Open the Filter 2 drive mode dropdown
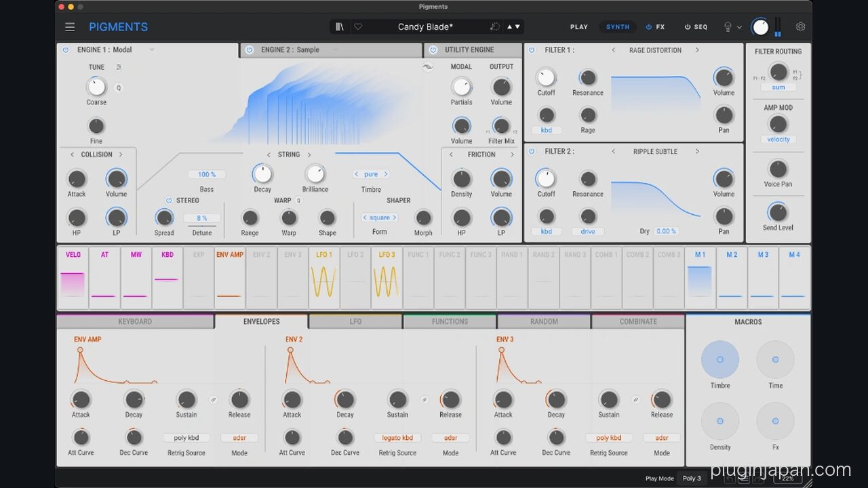868x488 pixels. click(x=587, y=232)
